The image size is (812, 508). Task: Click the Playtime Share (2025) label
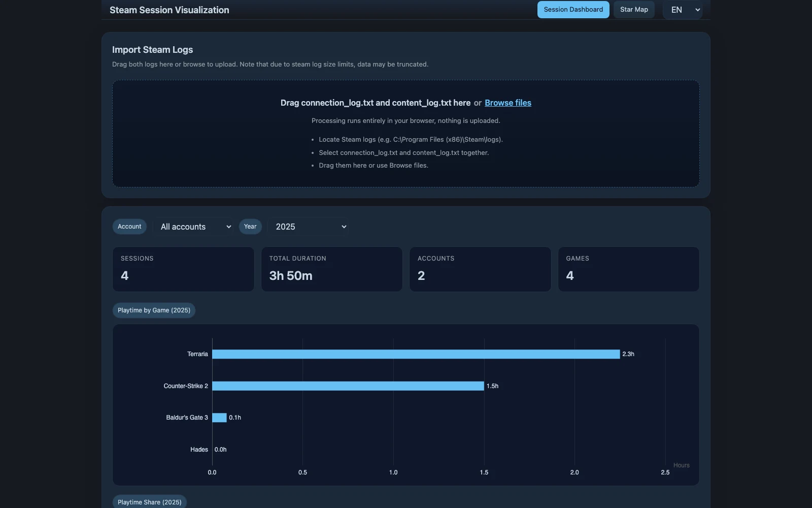click(150, 502)
